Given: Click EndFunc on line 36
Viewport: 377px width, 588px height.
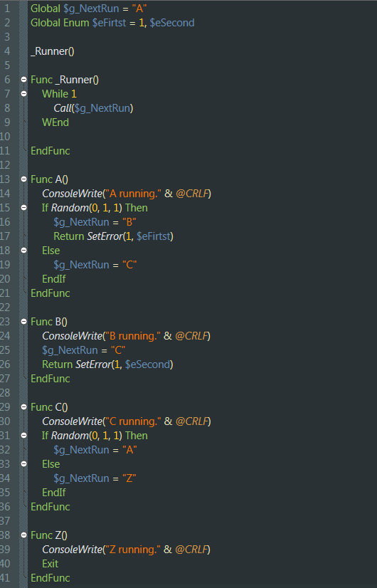Looking at the screenshot, I should click(x=51, y=507).
